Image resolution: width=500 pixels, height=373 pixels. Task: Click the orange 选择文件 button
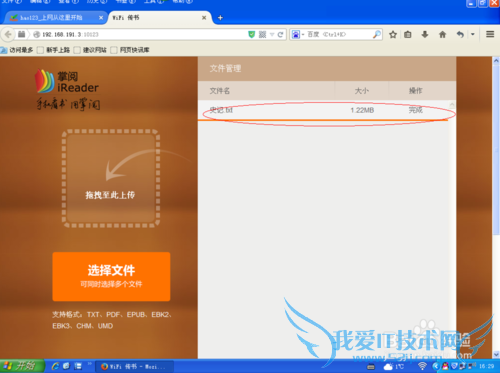[x=111, y=276]
